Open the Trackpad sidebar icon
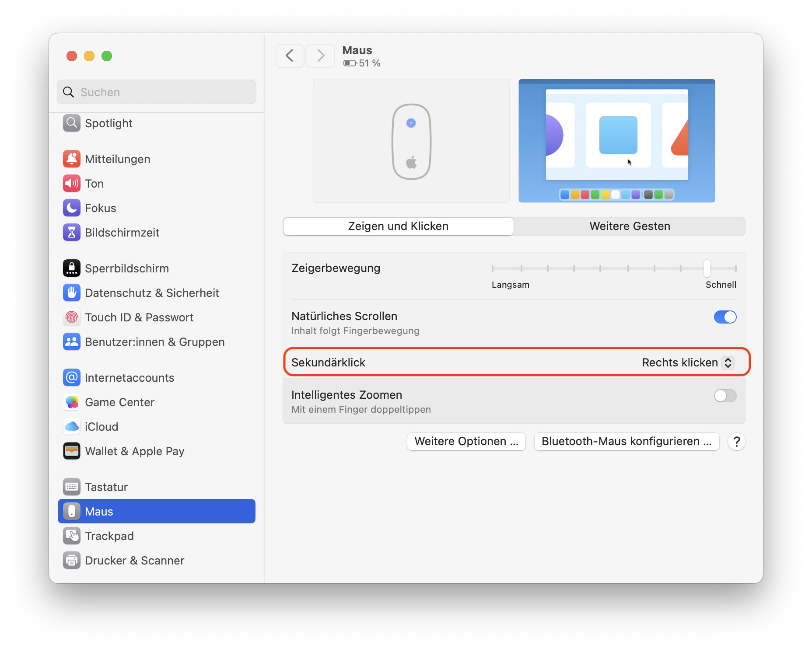 click(x=71, y=536)
